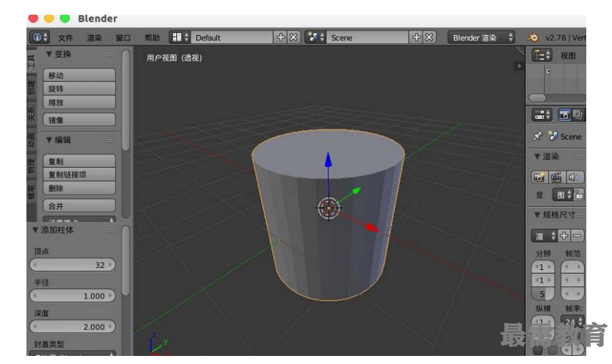Click the 深度 depth field showing 2.000
This screenshot has height=364, width=612.
click(x=73, y=327)
